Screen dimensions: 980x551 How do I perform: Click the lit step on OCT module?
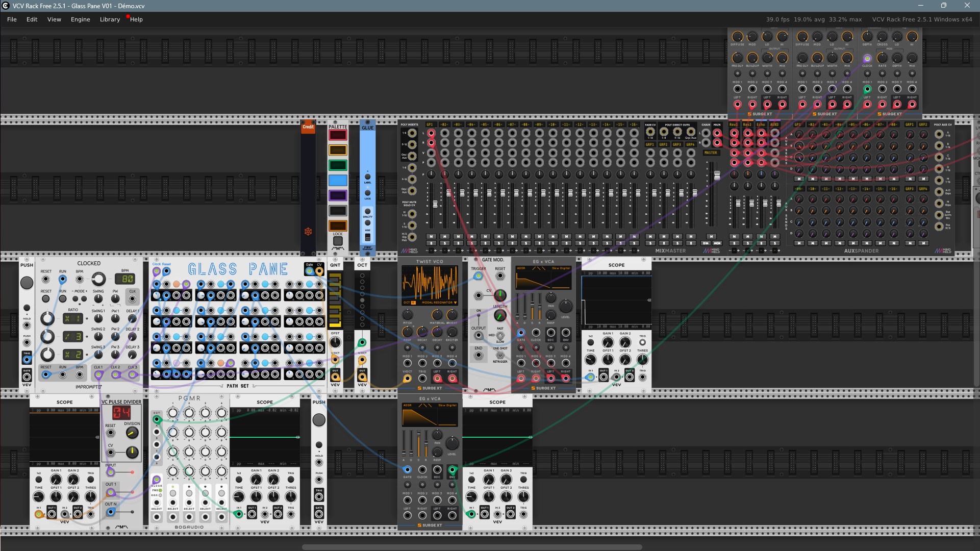362,300
